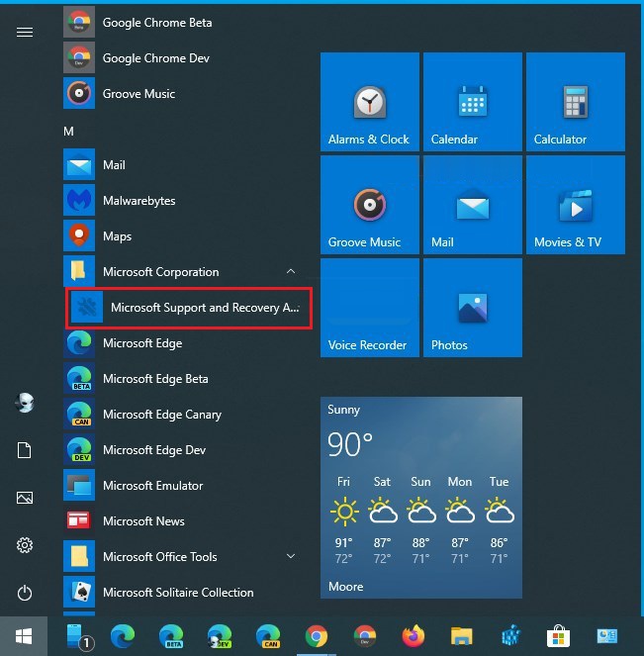Expand the Start menu hamburger navigation
644x656 pixels.
[x=25, y=32]
